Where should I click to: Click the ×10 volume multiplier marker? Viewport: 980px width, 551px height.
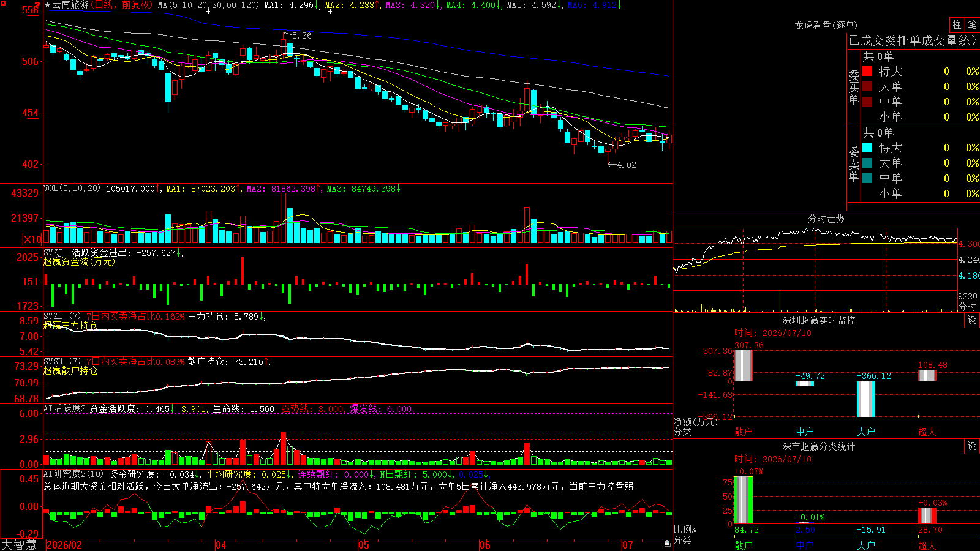click(32, 239)
